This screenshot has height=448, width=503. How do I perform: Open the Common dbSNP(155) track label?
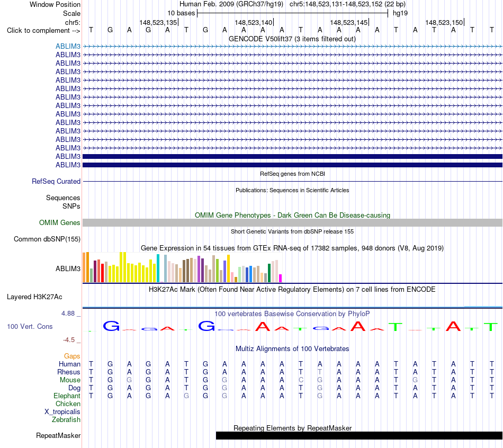coord(47,239)
